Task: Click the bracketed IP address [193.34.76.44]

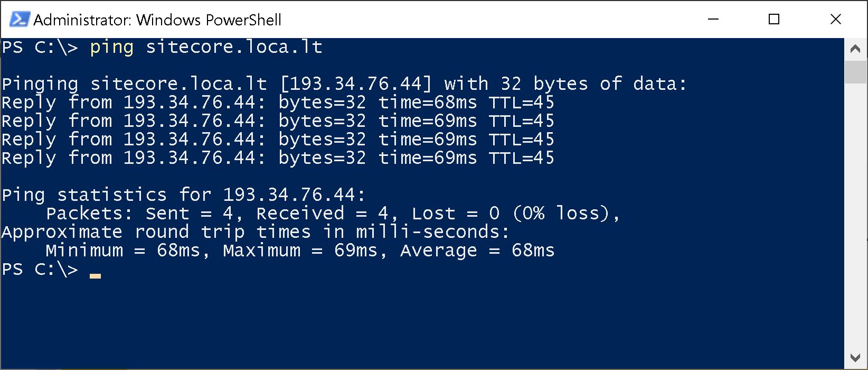Action: click(356, 84)
